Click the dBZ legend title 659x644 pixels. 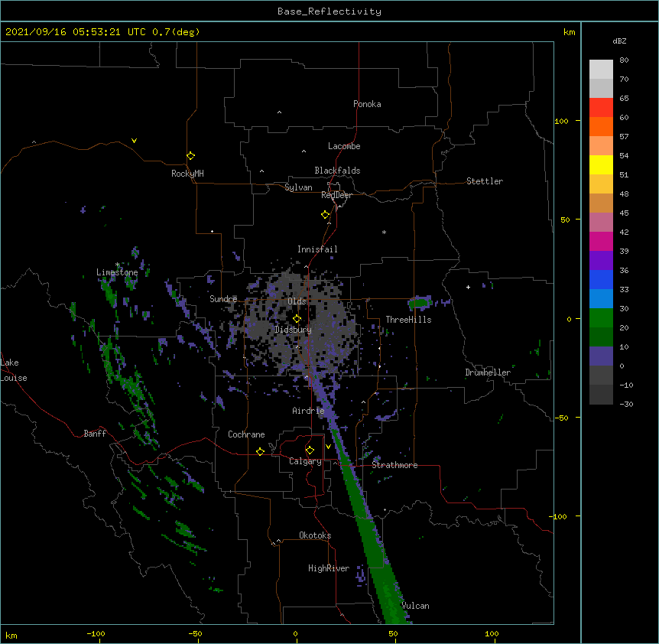tap(619, 41)
